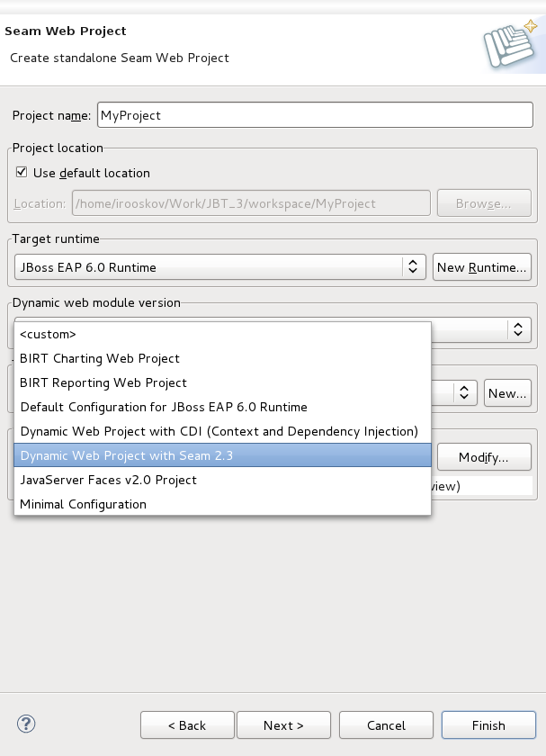546x756 pixels.
Task: Choose "BIRT Charting Web Project" from the list
Action: [102, 358]
